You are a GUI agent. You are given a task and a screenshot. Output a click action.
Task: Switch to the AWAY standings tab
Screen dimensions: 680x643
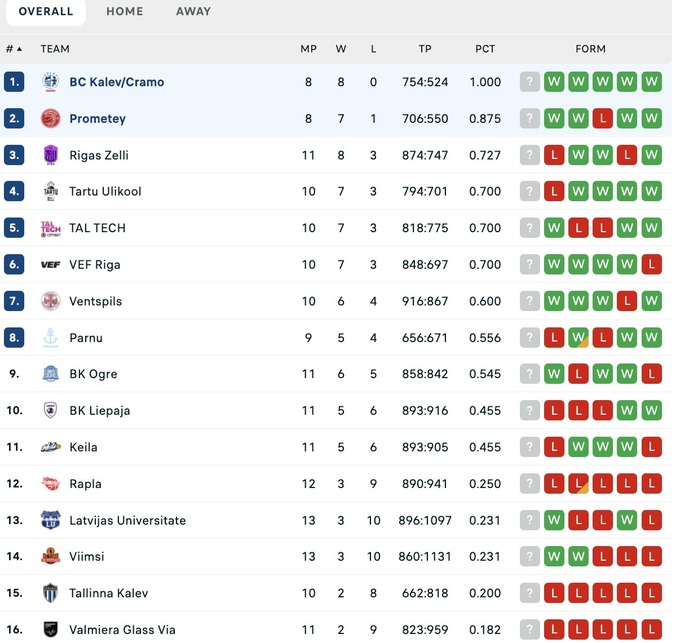193,12
